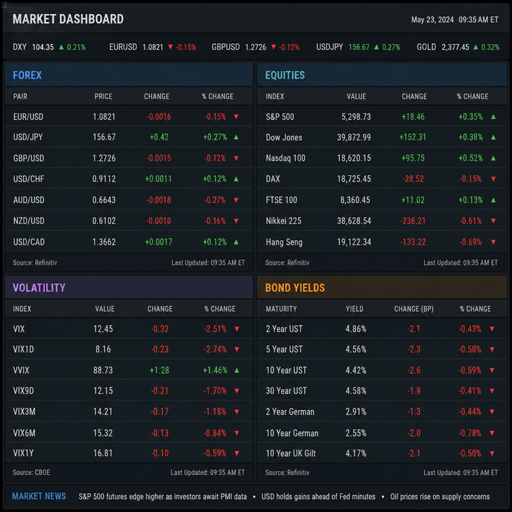Open USD holds gains Fed minutes headline
The width and height of the screenshot is (512, 512).
point(318,497)
